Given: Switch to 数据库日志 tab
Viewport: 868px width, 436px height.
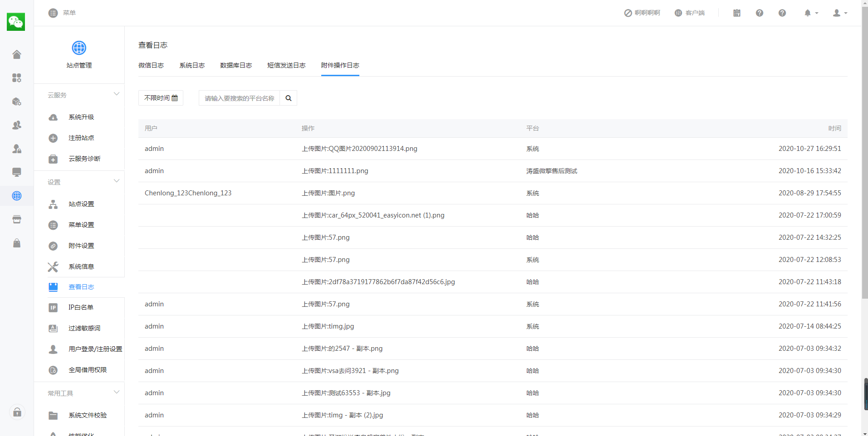Looking at the screenshot, I should click(x=236, y=65).
